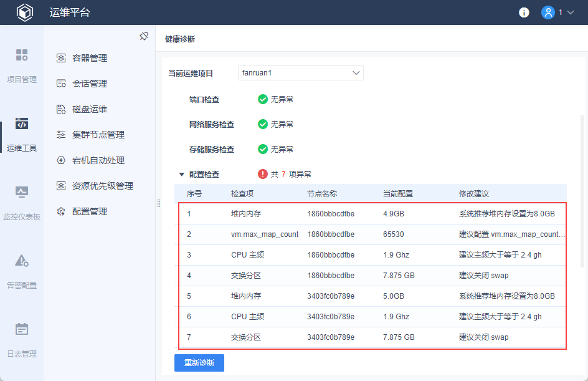
Task: Unpin the submenu with pin icon
Action: tap(144, 36)
